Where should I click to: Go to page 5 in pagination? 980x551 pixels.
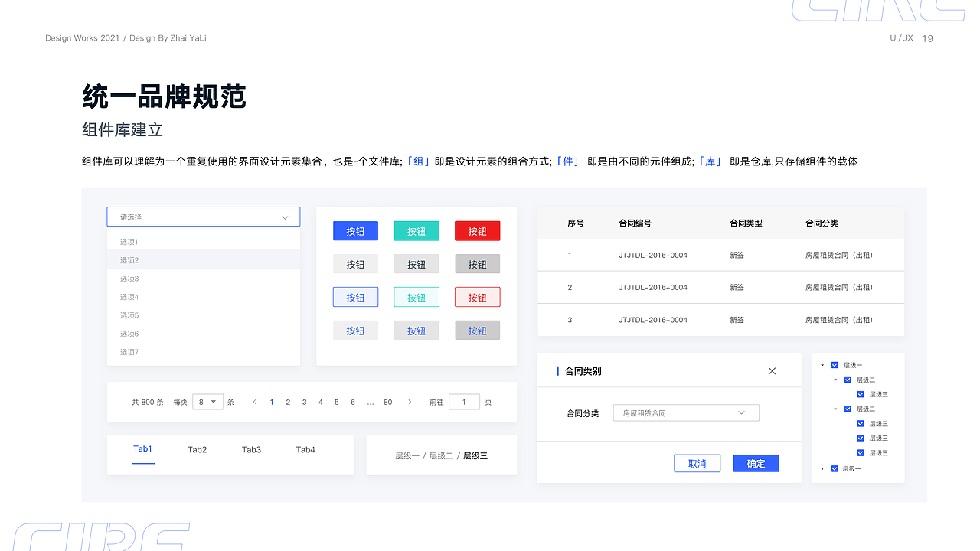click(x=336, y=402)
